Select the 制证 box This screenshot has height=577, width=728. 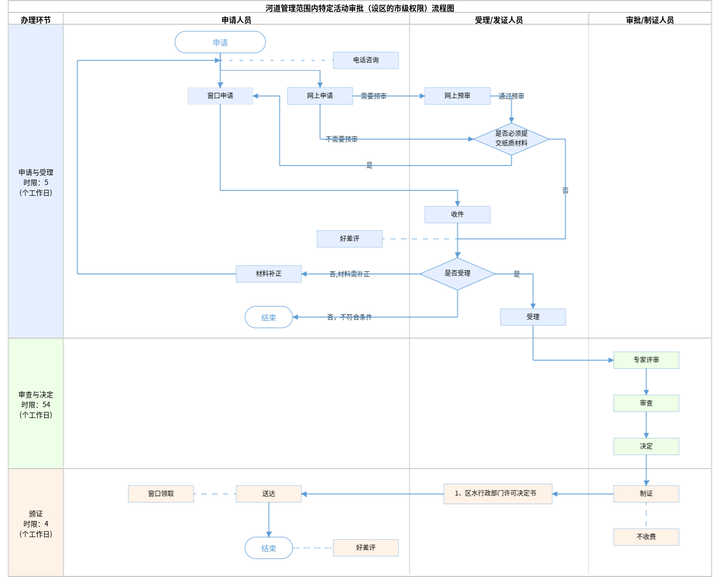[x=646, y=494]
